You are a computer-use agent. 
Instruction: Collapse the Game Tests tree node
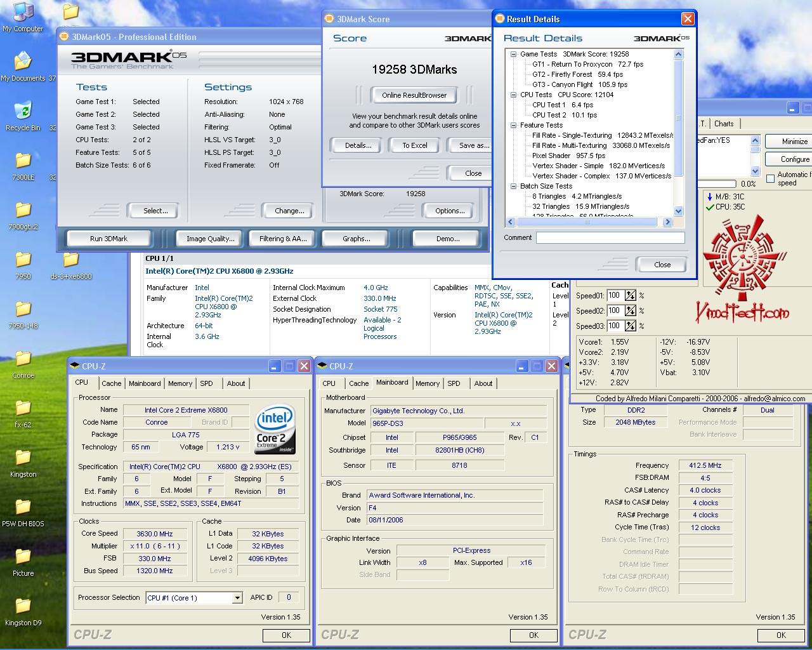click(x=514, y=55)
